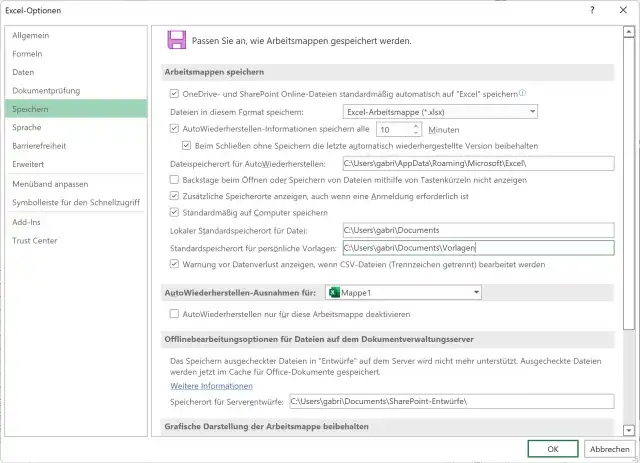Enable 'Backstage beim Öffnen' nicht anzeigen checkbox
Viewport: 640px width, 463px height.
(174, 180)
